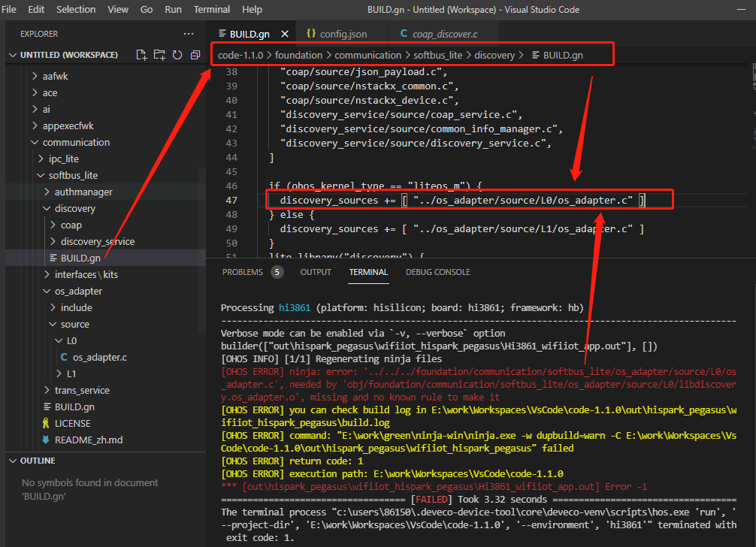Expand the trans_service folder
756x547 pixels.
click(81, 390)
